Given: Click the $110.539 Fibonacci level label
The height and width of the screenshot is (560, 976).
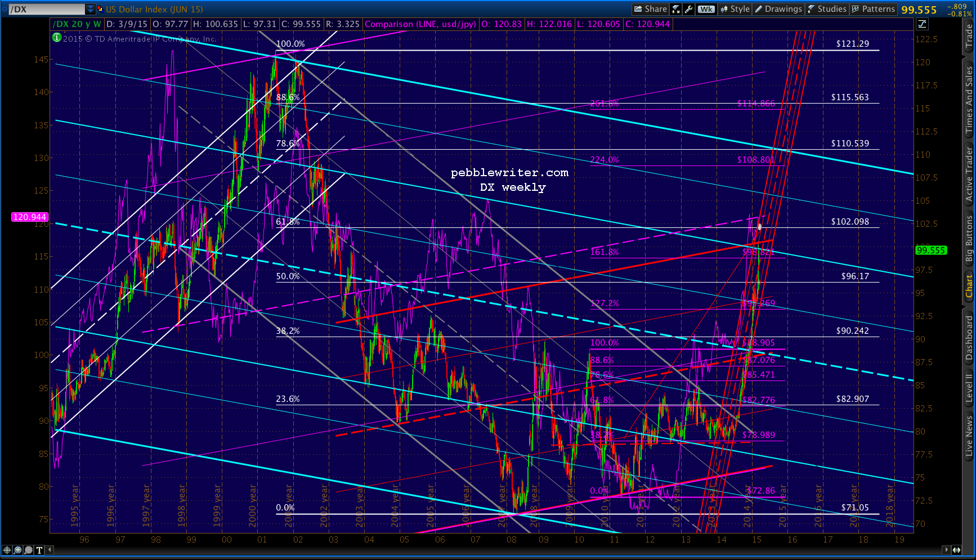Looking at the screenshot, I should pos(850,143).
